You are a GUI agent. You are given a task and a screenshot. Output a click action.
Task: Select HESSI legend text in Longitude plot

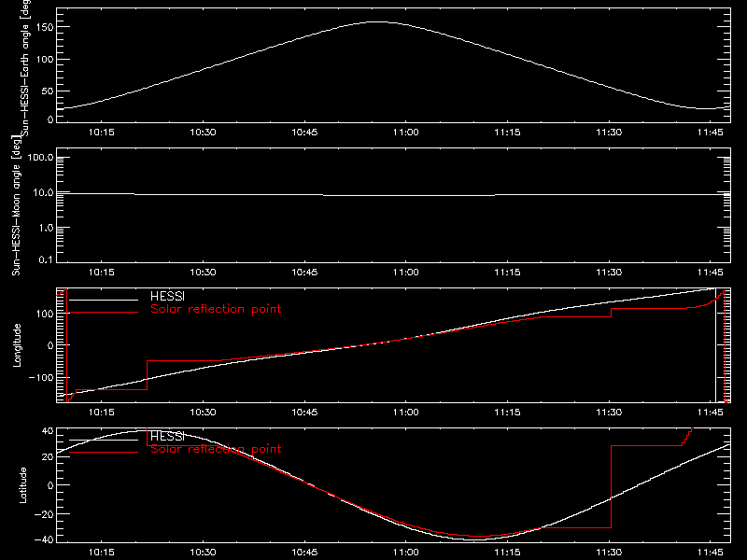pos(167,296)
